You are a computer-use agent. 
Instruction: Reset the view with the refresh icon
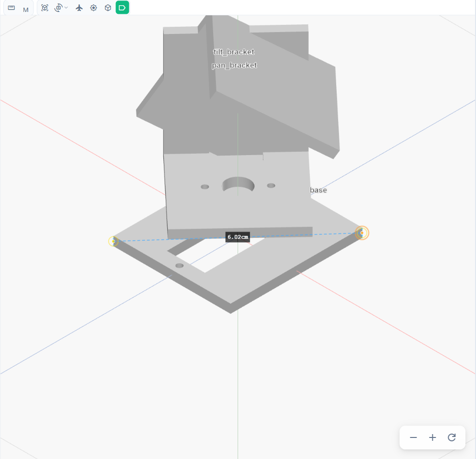(452, 437)
